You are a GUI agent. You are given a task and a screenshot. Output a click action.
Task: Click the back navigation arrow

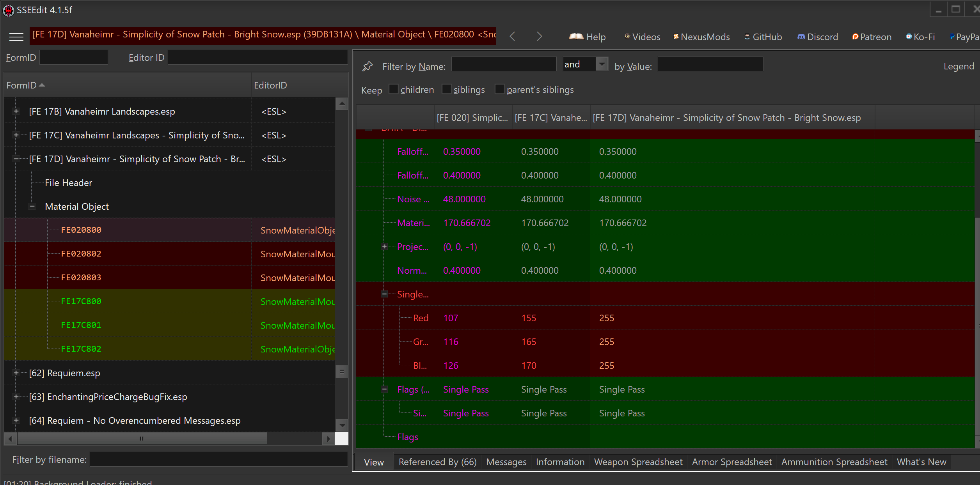click(513, 37)
